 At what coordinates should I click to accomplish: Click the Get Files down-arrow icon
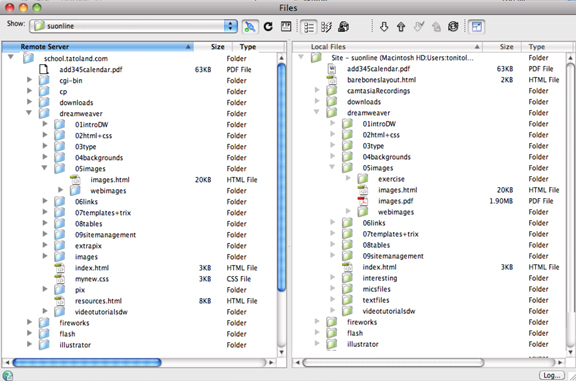(384, 26)
